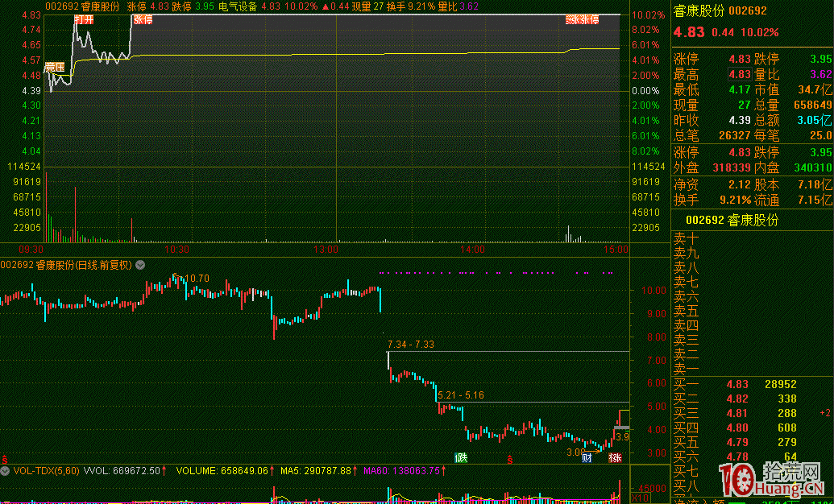The height and width of the screenshot is (504, 834).
Task: Click the 内盘 value 340310
Action: [x=813, y=168]
